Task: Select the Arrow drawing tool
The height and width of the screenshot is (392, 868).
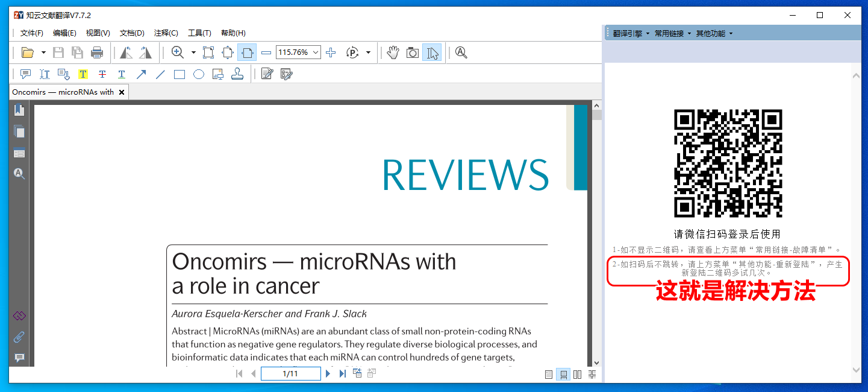Action: 141,74
